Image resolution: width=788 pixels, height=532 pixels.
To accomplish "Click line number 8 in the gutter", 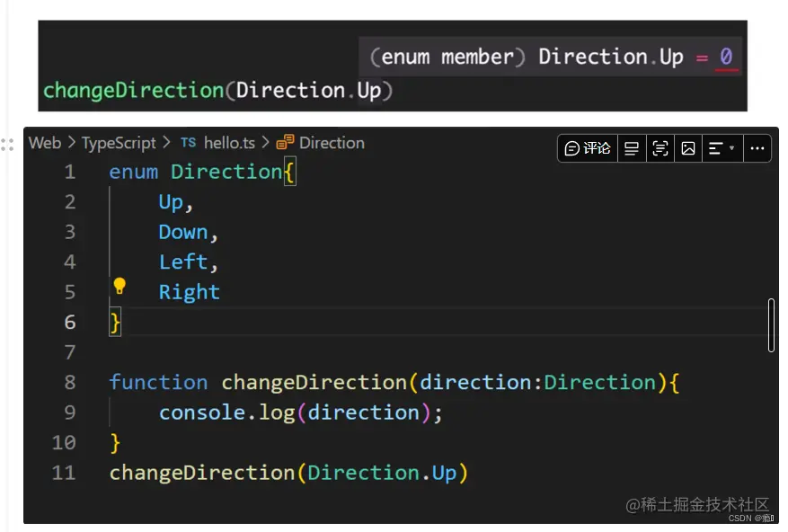I will [x=70, y=383].
